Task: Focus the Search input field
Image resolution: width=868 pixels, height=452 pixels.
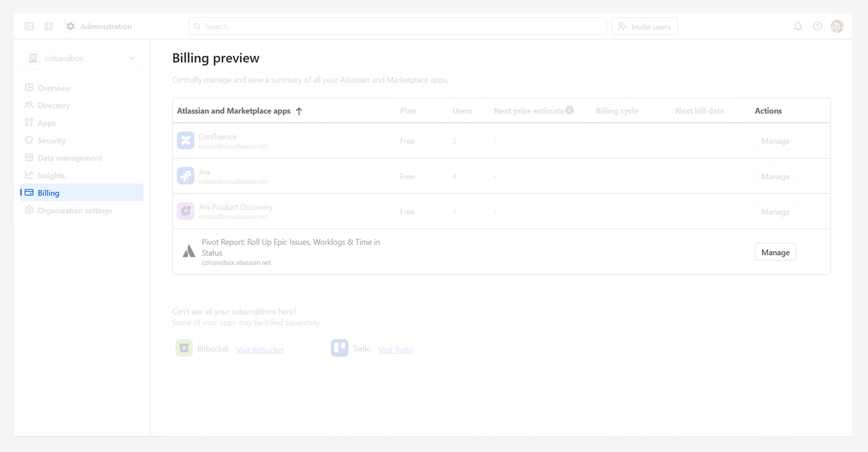Action: pyautogui.click(x=398, y=26)
